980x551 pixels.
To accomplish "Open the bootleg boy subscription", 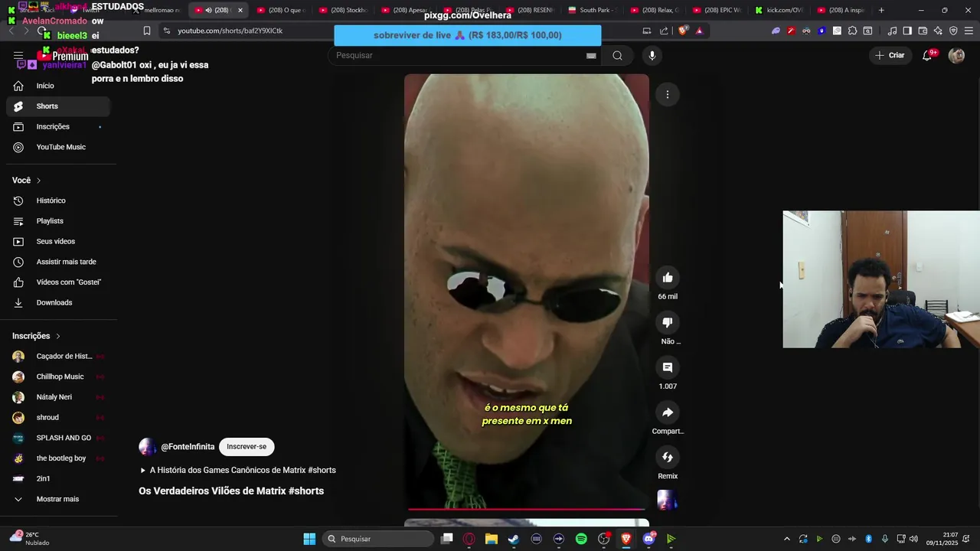I will click(x=58, y=458).
